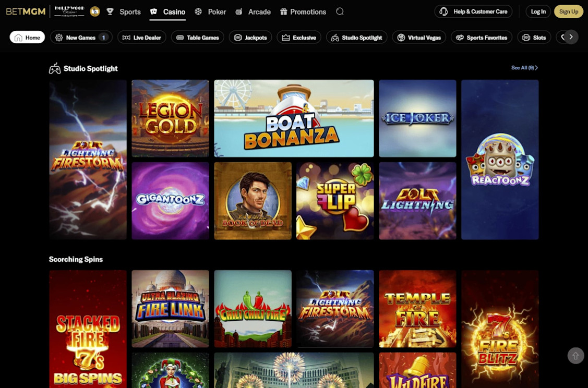Open the Chili Chili Fire game

[x=253, y=309]
